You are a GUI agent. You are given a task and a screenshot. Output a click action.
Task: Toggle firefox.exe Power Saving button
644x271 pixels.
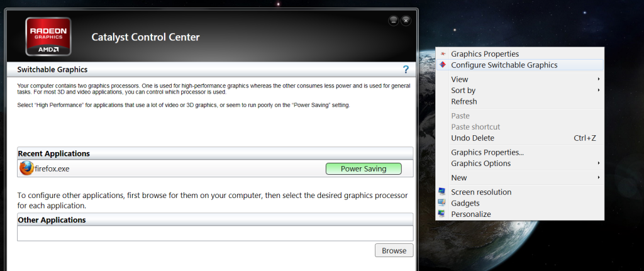(x=364, y=169)
